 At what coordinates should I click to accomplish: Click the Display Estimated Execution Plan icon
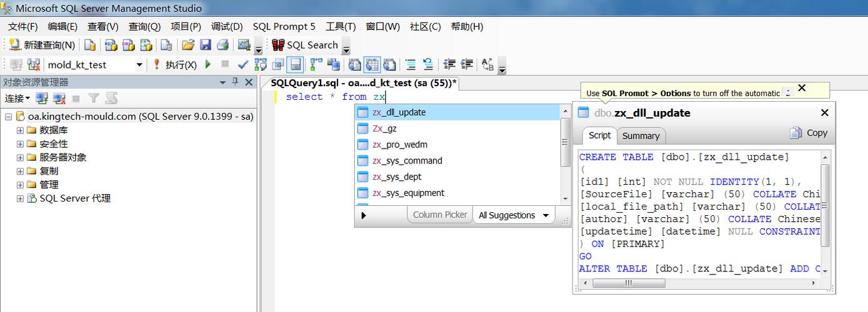261,64
